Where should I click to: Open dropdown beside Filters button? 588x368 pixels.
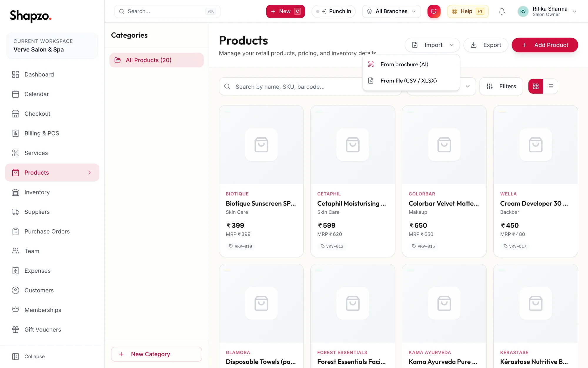pyautogui.click(x=467, y=86)
